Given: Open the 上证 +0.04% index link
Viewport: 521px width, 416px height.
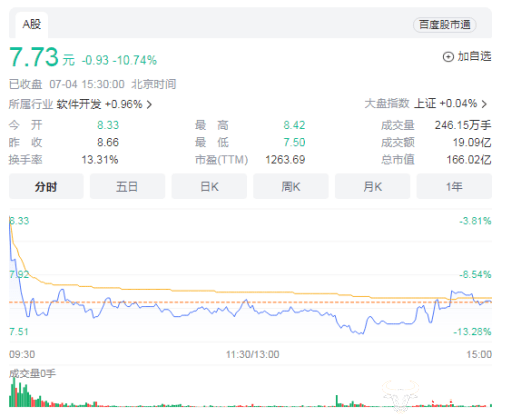Looking at the screenshot, I should coord(445,103).
